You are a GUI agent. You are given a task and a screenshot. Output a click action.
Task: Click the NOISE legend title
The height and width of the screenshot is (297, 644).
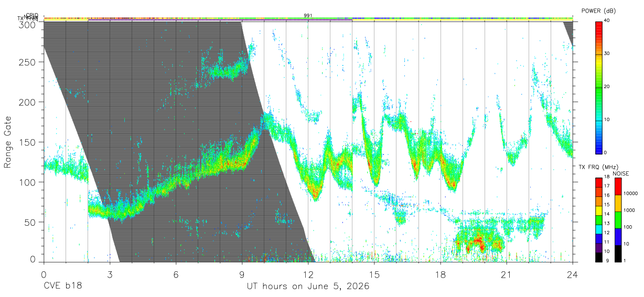tap(620, 173)
